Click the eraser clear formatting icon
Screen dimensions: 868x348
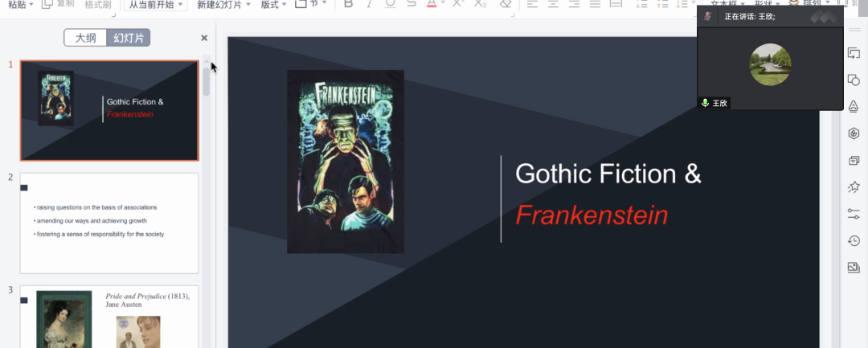click(x=505, y=4)
